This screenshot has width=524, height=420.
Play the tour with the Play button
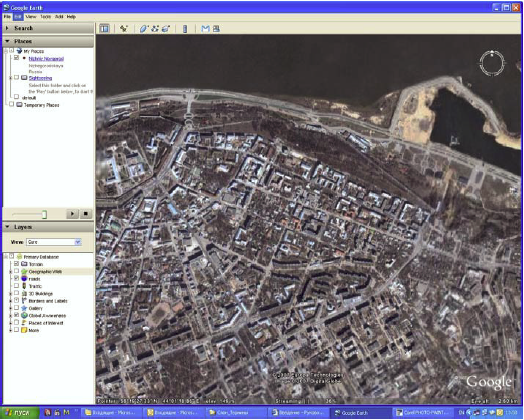pos(72,214)
